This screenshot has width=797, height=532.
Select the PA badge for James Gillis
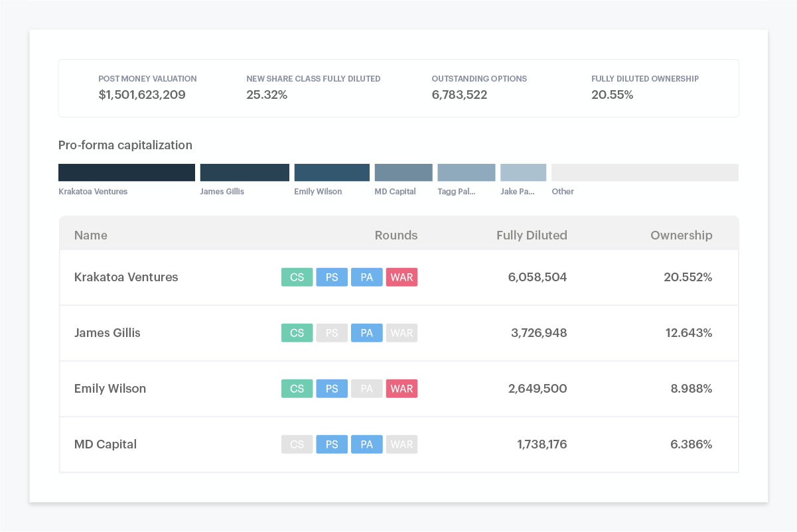click(367, 333)
